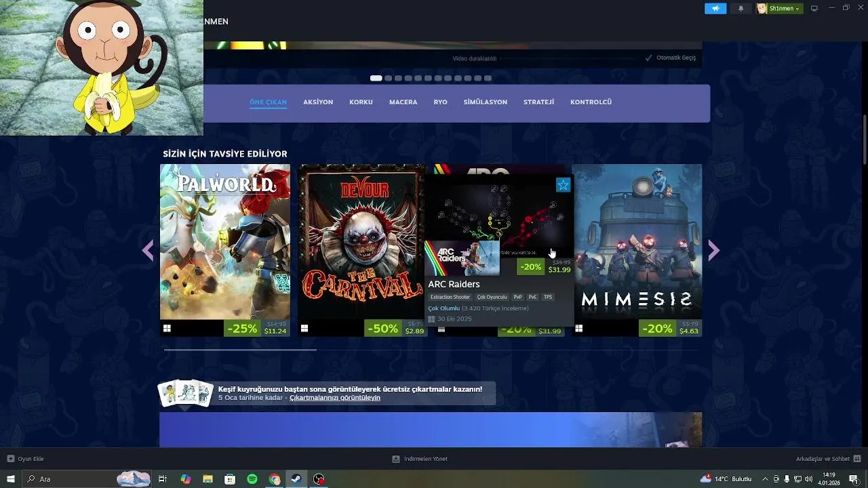Viewport: 868px width, 488px height.
Task: Click Windows platform icon under Mimesis
Action: (x=578, y=328)
